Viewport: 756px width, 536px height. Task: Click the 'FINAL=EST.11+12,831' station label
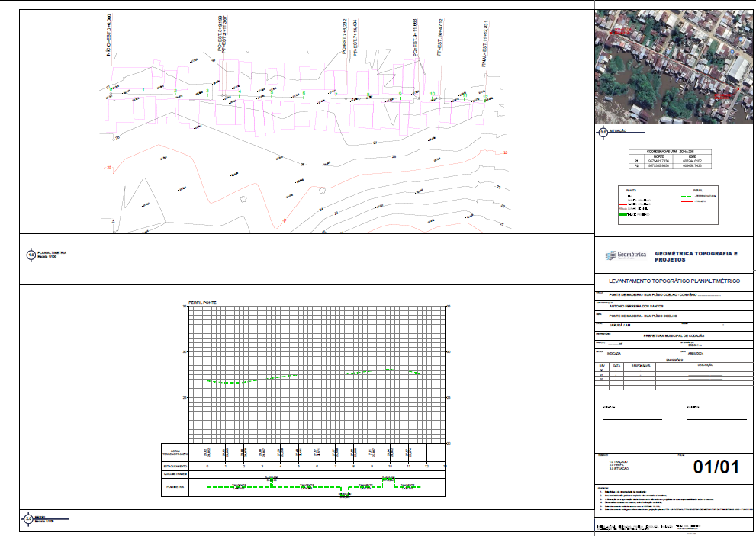tap(485, 43)
